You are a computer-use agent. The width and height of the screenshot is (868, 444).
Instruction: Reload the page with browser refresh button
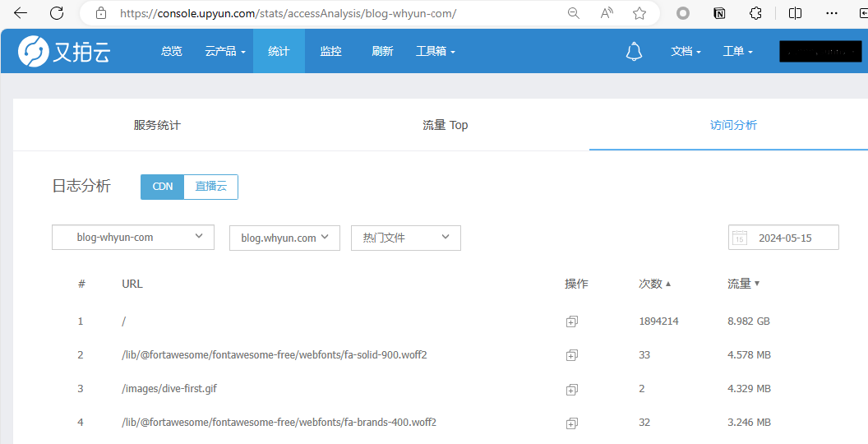57,13
